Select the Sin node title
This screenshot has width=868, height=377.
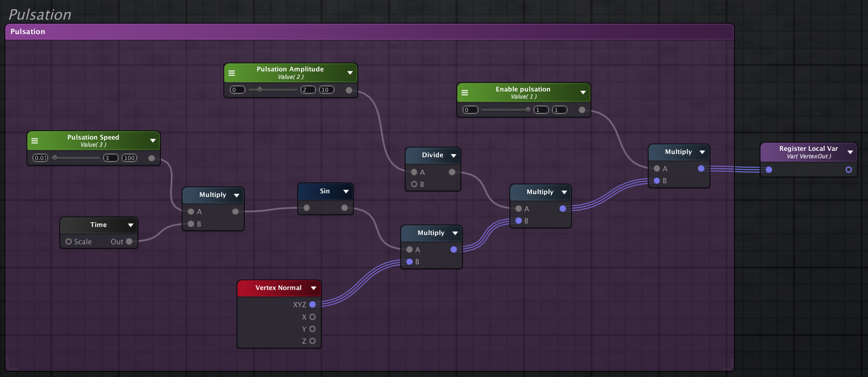[325, 191]
